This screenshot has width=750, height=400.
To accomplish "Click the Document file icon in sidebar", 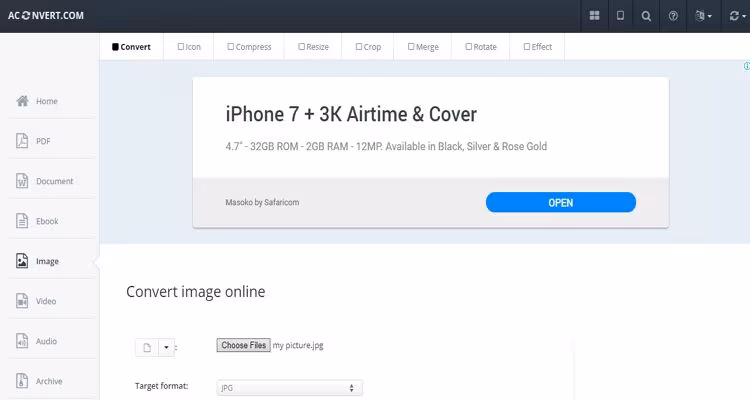I will 22,181.
